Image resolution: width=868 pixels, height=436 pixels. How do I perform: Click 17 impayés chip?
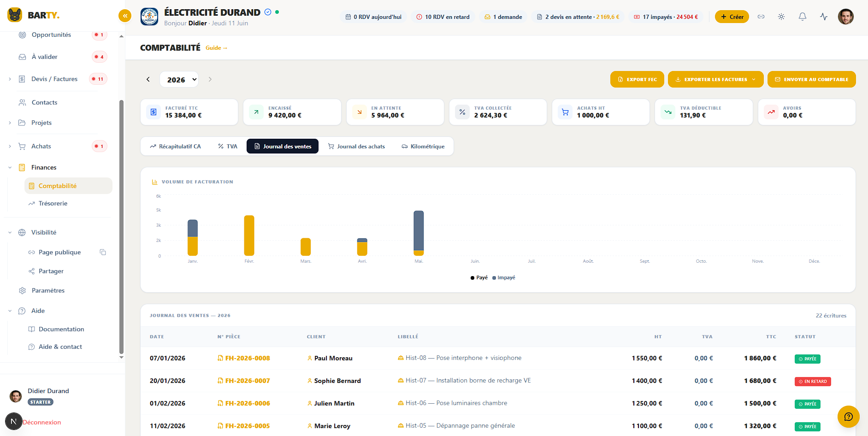666,17
